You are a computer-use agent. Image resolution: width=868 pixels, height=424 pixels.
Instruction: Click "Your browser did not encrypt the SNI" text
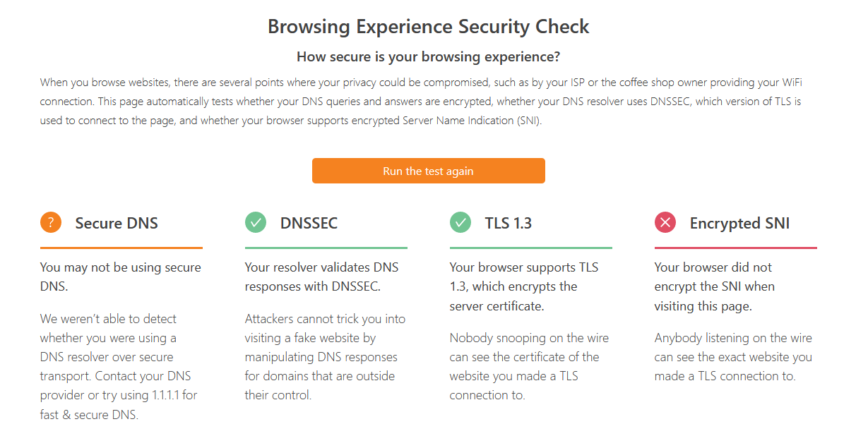pos(714,286)
